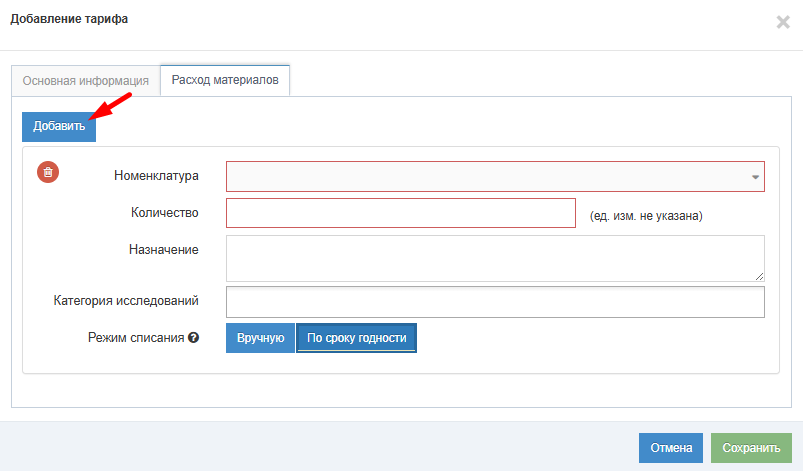Switch to the Основная информация tab
Viewport: 803px width, 471px height.
point(86,81)
